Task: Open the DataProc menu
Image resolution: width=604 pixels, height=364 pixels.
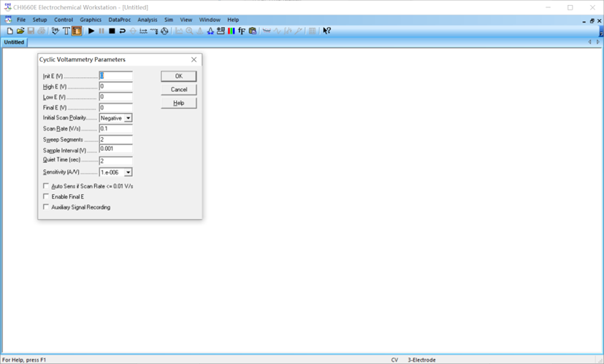Action: point(119,20)
